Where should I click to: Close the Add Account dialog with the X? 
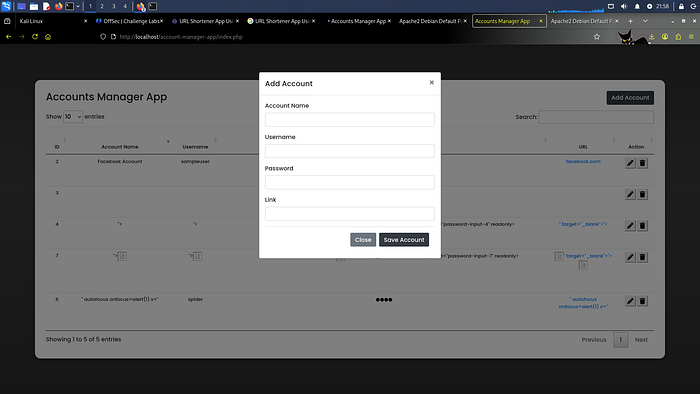tap(431, 82)
